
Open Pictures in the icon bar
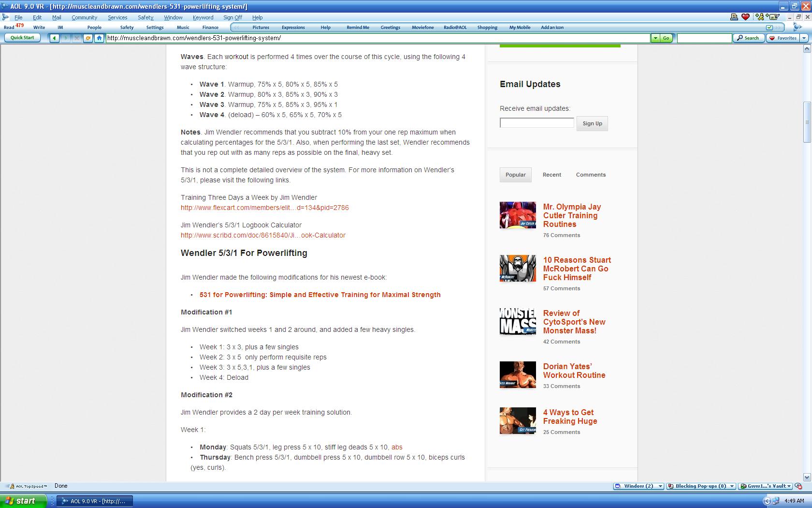[261, 28]
